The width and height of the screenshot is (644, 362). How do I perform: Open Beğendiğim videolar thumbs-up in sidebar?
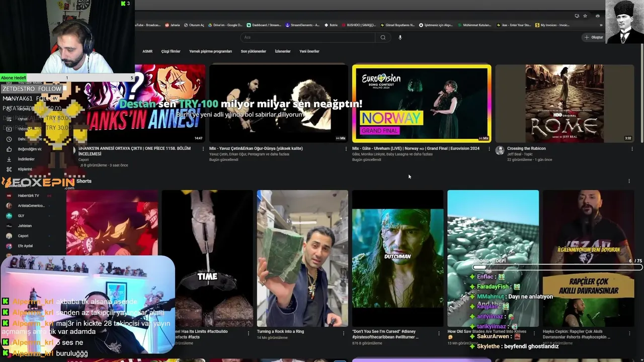click(x=9, y=149)
